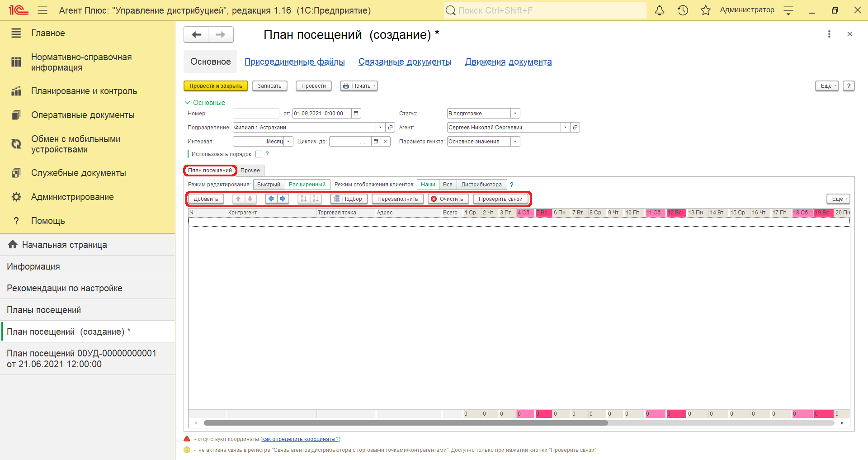This screenshot has height=460, width=868.
Task: Focus the search field Поиск Ctrl+Shift+F
Action: point(545,10)
